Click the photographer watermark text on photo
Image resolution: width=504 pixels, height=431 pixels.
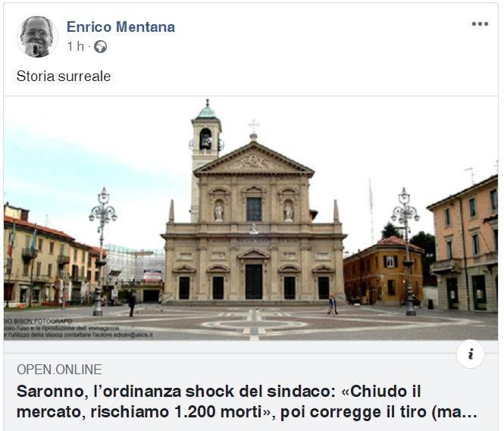pyautogui.click(x=77, y=328)
